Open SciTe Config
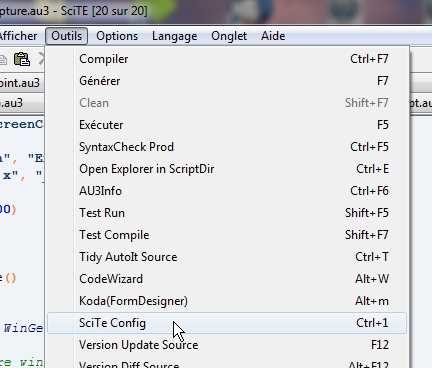The image size is (432, 368). click(227, 323)
